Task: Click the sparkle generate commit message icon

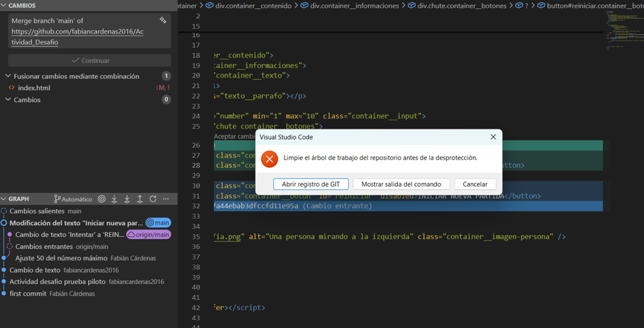Action: (163, 20)
